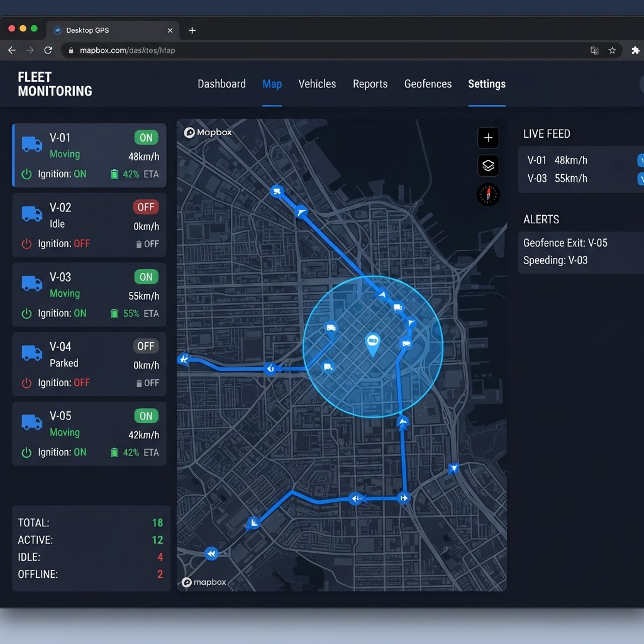This screenshot has height=644, width=644.
Task: Toggle the V-04 OFF status badge
Action: [146, 347]
